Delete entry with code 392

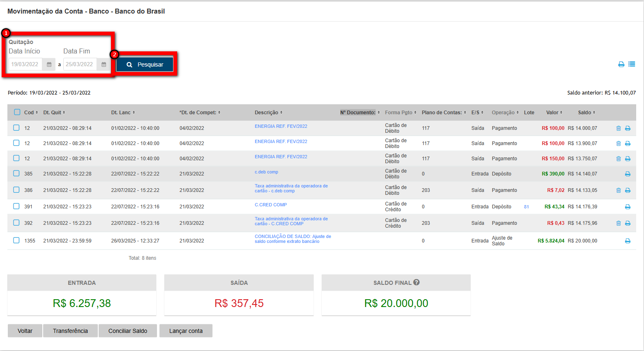click(618, 223)
